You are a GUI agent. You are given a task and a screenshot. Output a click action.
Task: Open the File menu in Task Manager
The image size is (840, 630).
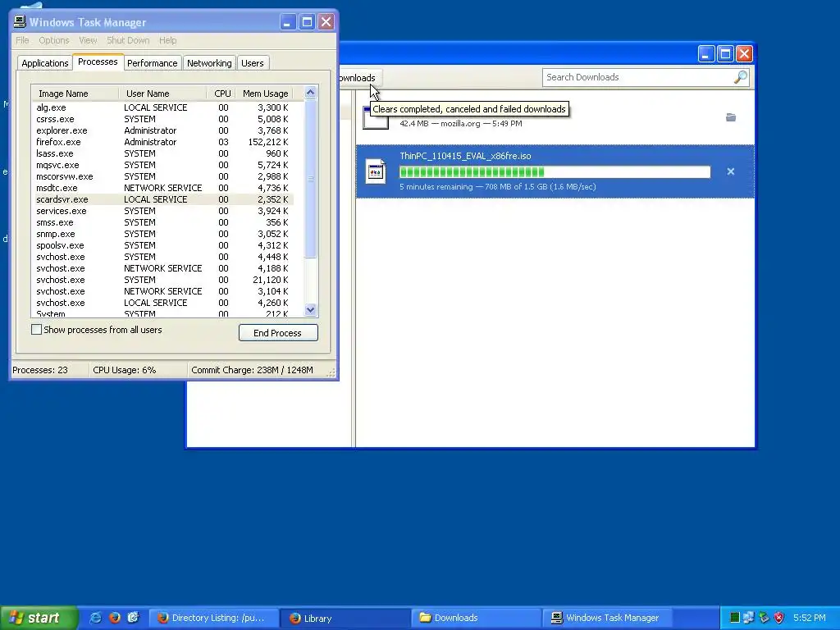tap(22, 40)
